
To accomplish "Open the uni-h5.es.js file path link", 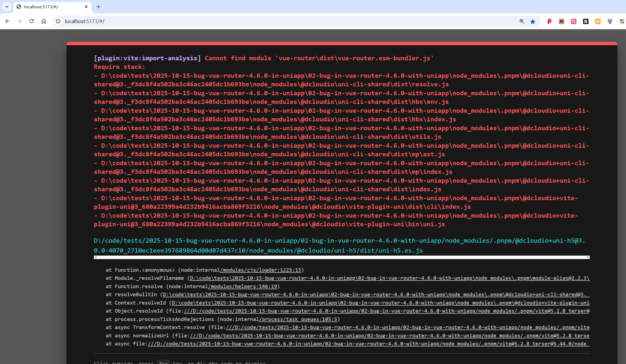I will point(258,245).
